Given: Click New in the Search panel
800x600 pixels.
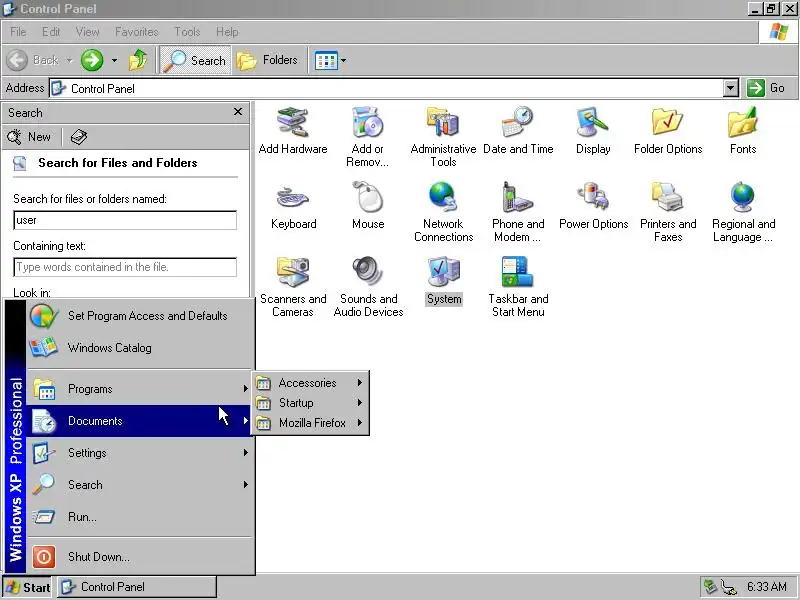Looking at the screenshot, I should pos(29,137).
